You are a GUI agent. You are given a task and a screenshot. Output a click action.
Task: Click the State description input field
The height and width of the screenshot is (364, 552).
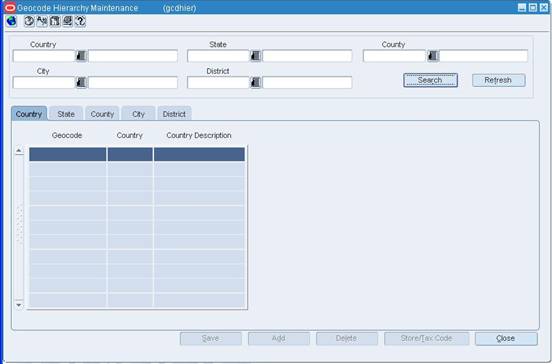[307, 56]
